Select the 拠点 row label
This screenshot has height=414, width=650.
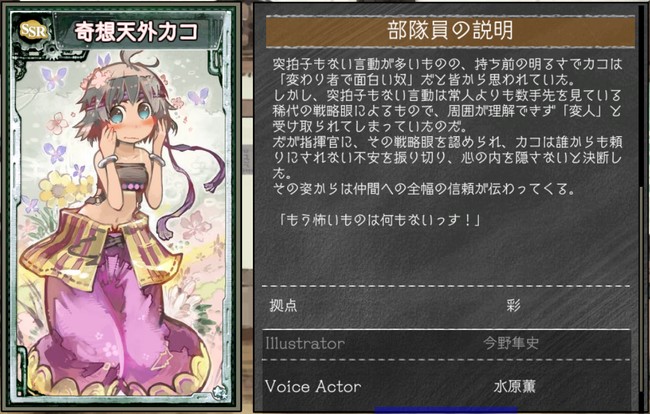point(283,305)
